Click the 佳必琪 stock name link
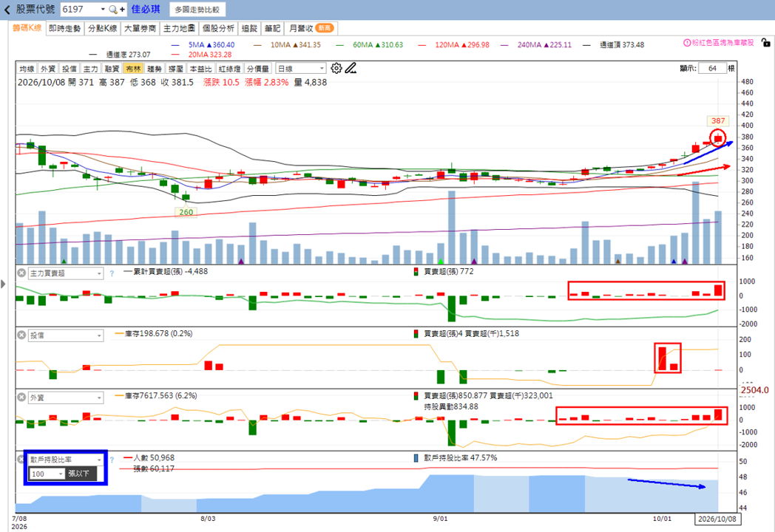 point(146,10)
